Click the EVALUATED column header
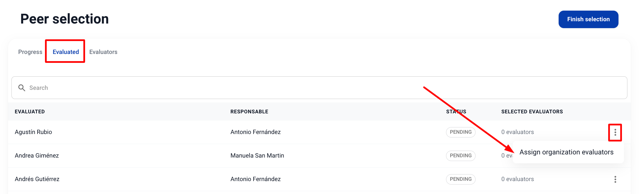 pyautogui.click(x=30, y=112)
